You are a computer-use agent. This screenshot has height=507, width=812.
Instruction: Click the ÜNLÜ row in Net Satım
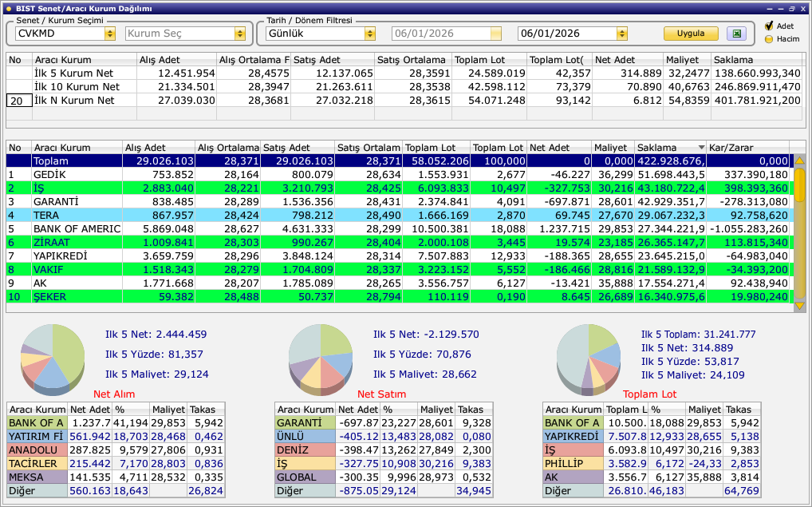point(384,437)
